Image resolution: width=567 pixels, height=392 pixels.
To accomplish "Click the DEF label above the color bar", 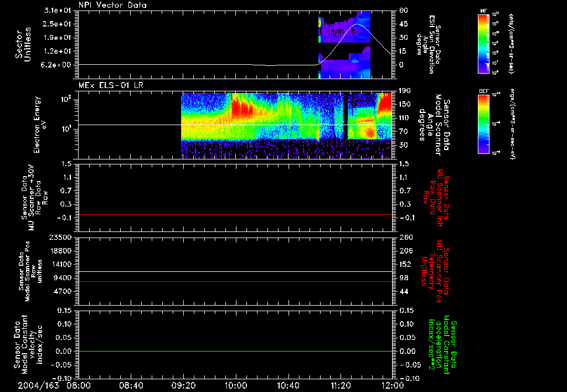I will tap(484, 91).
